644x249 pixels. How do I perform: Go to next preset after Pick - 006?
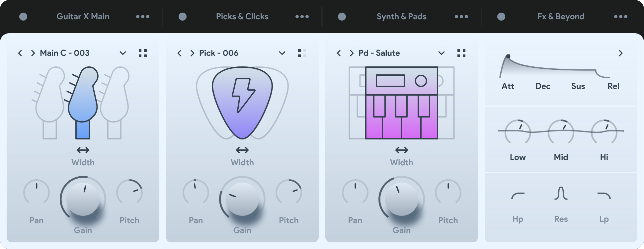tap(192, 53)
